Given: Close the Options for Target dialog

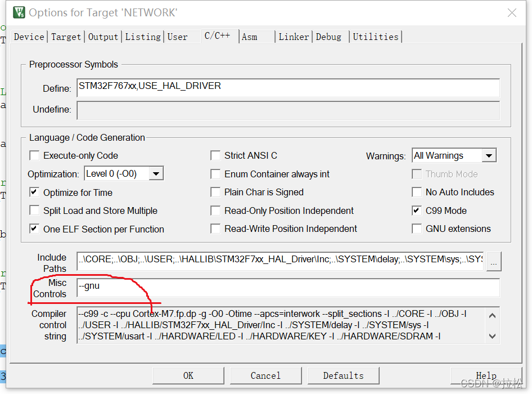Looking at the screenshot, I should click(512, 13).
